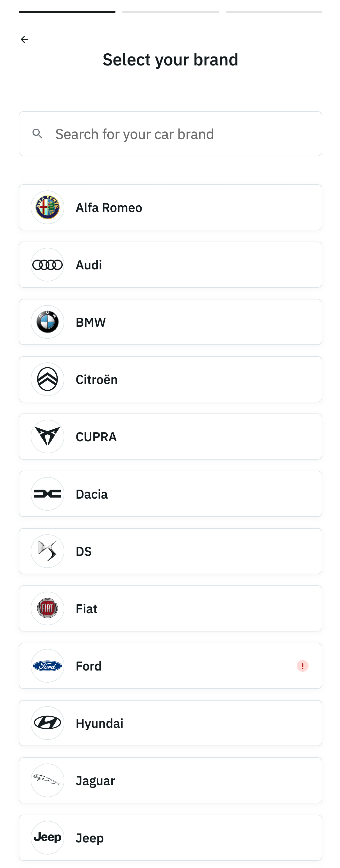Click the Alfa Romeo brand logo

[x=47, y=208]
